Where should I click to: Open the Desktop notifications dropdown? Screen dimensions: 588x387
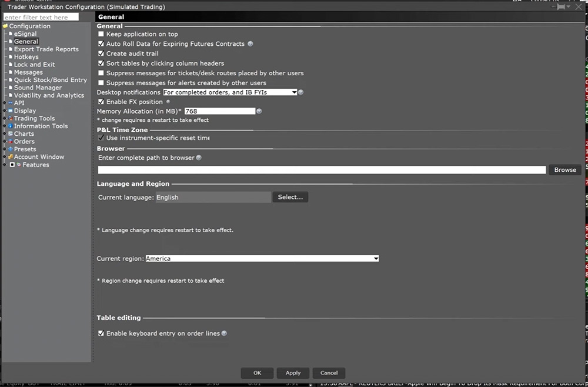(230, 92)
